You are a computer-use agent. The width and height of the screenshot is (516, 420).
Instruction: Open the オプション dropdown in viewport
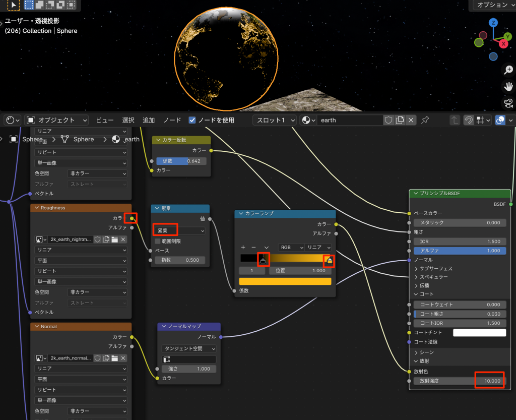tap(494, 5)
